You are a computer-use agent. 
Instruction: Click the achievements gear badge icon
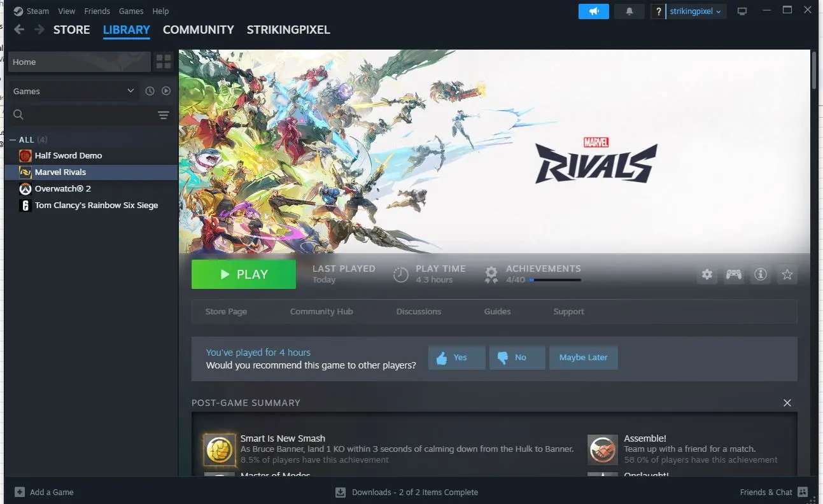tap(491, 274)
